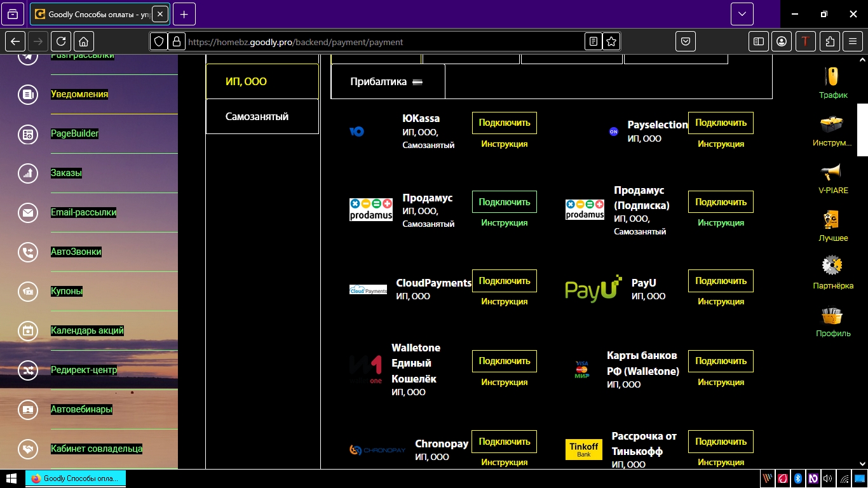Click the URL address field

pyautogui.click(x=384, y=42)
